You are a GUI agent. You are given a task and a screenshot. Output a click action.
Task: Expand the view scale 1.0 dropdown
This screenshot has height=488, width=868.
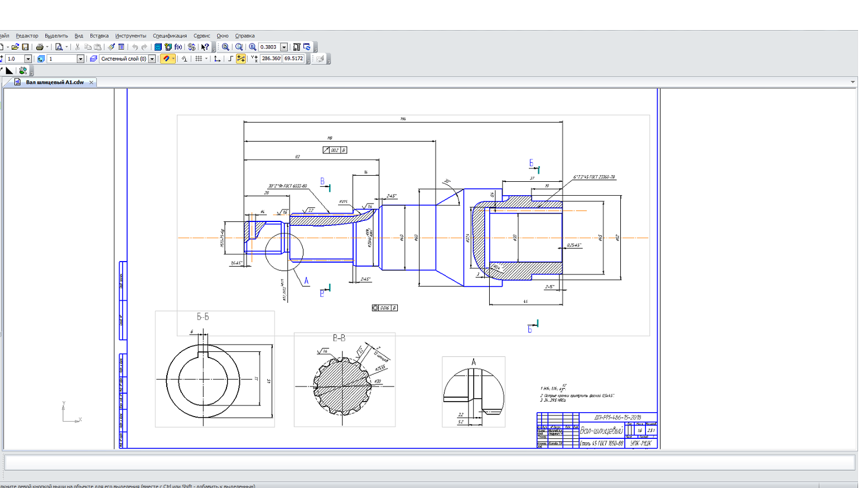click(x=28, y=59)
